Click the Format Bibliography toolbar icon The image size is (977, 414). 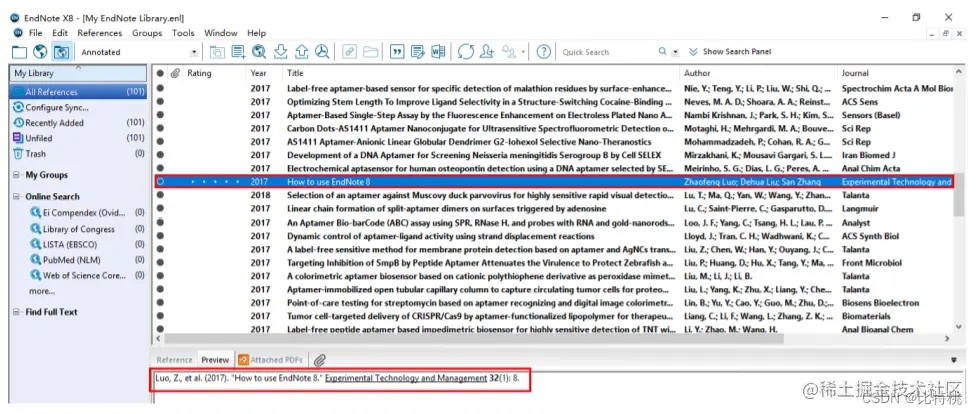click(x=417, y=52)
